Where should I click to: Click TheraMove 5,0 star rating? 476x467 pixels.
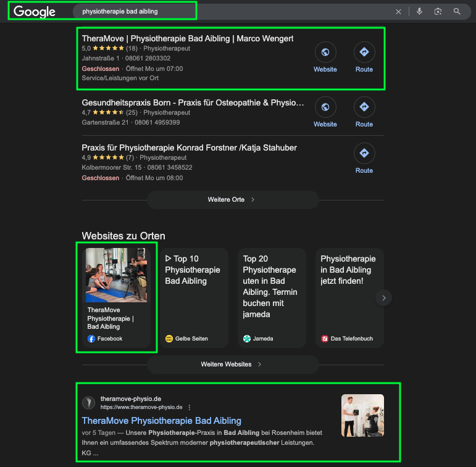pyautogui.click(x=110, y=48)
